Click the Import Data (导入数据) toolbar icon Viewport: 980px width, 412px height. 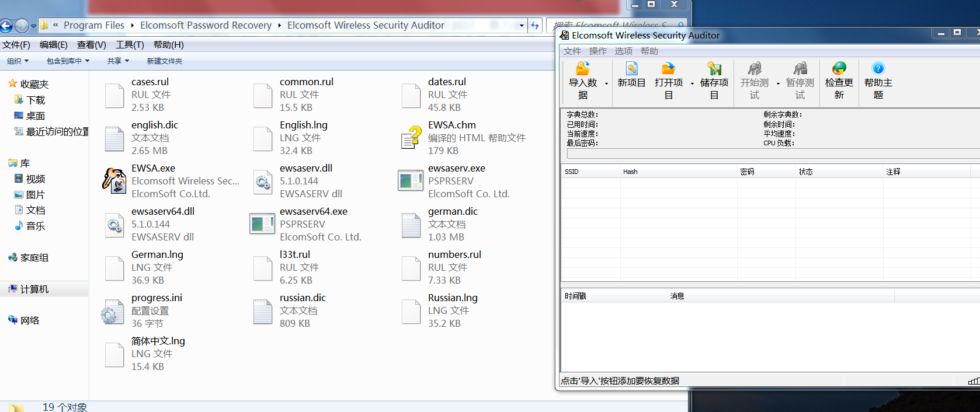pyautogui.click(x=583, y=69)
